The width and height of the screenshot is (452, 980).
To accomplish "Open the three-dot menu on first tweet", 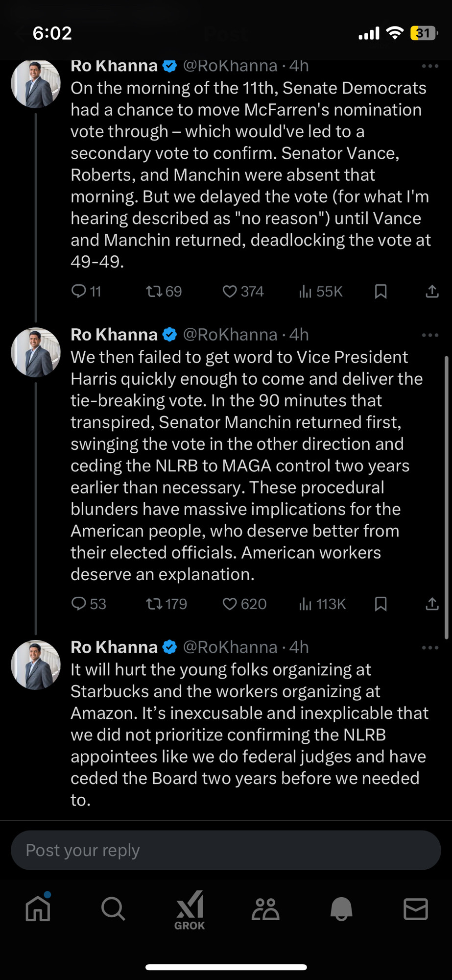I will click(430, 66).
